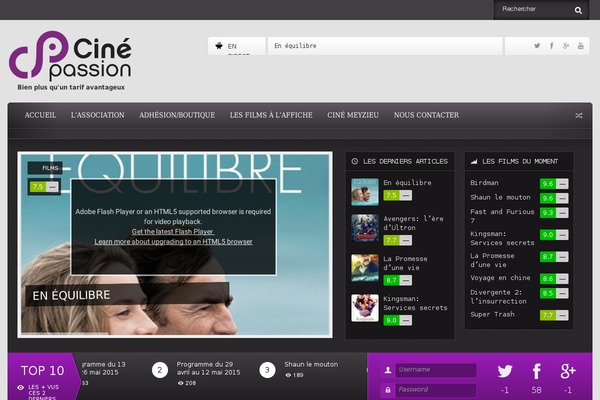Image resolution: width=600 pixels, height=400 pixels.
Task: Open Voyage en chine in films list
Action: point(500,278)
